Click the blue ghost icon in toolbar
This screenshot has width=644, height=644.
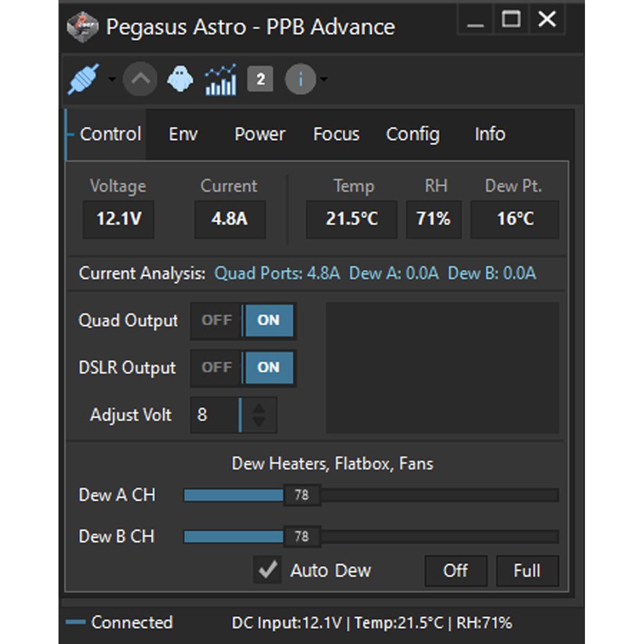[x=180, y=79]
